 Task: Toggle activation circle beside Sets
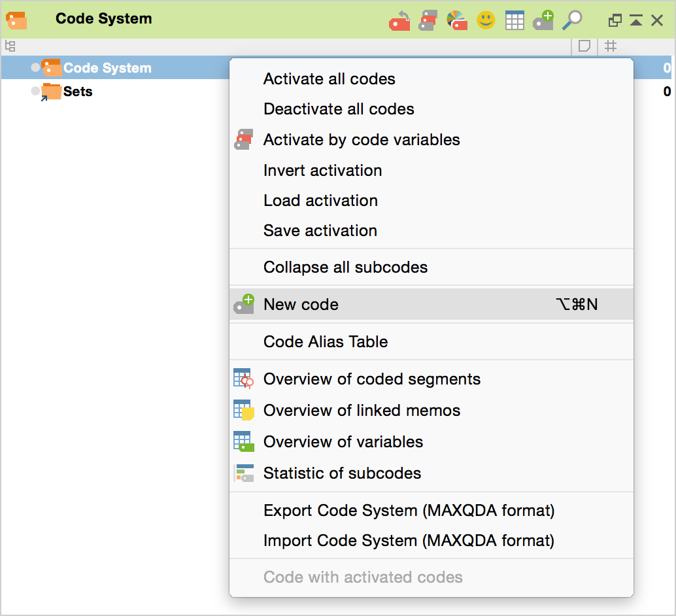point(35,92)
